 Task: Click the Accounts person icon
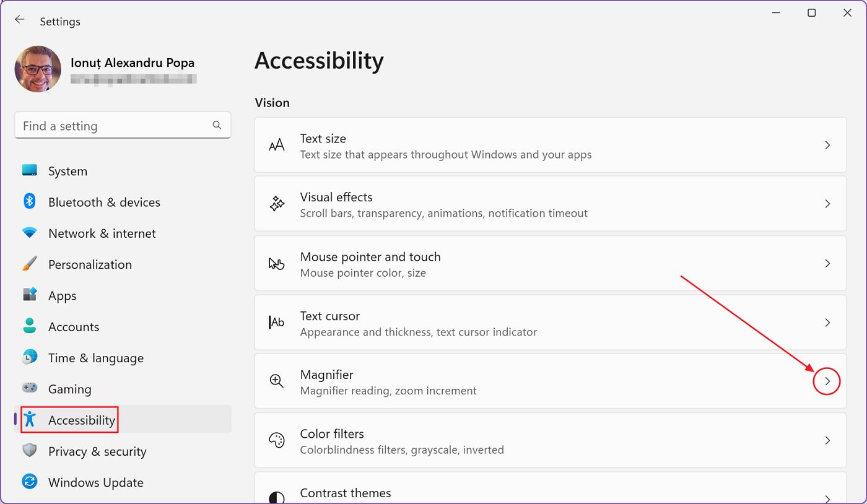pyautogui.click(x=30, y=326)
